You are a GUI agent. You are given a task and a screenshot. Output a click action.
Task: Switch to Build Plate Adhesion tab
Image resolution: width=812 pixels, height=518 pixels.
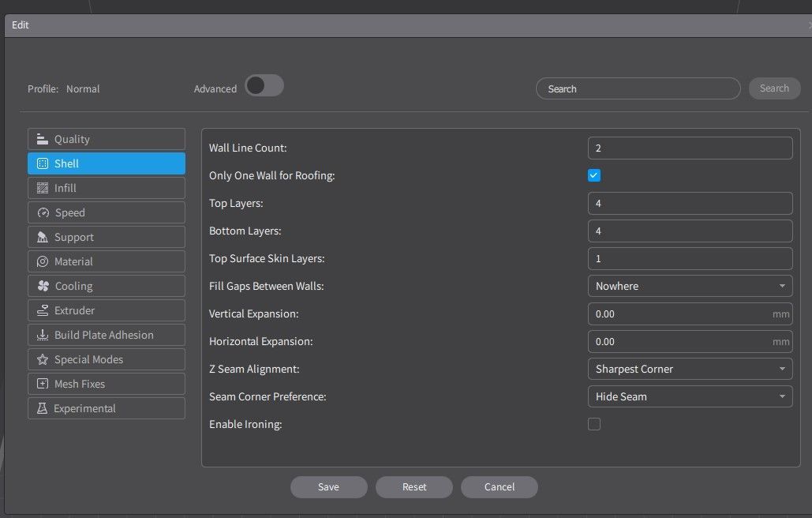click(107, 335)
